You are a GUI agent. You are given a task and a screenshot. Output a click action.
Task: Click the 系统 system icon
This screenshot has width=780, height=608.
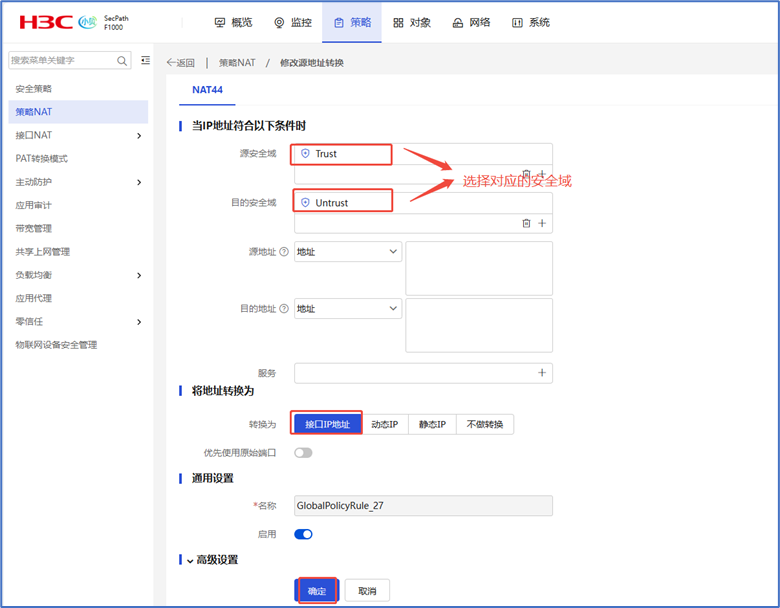point(517,23)
